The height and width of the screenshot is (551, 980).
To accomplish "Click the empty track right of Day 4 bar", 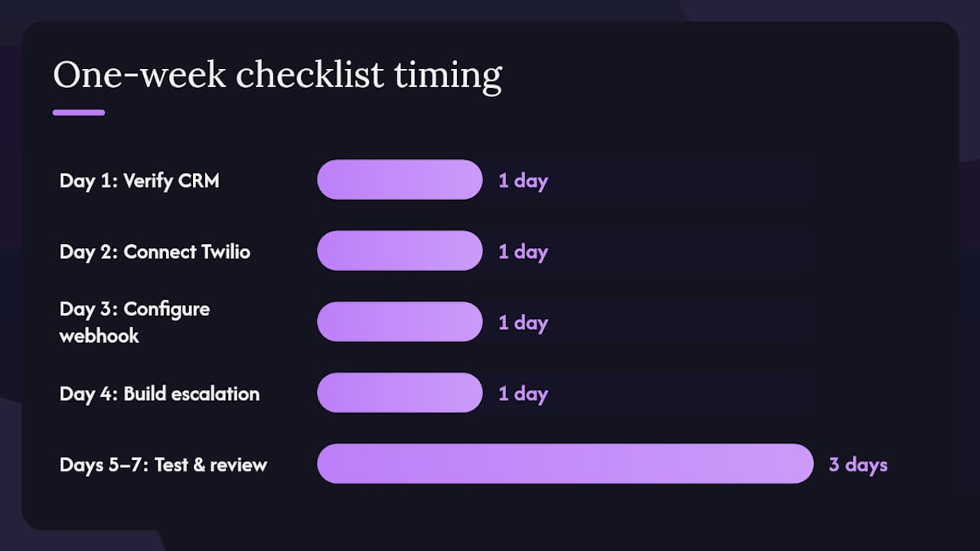I will (681, 393).
